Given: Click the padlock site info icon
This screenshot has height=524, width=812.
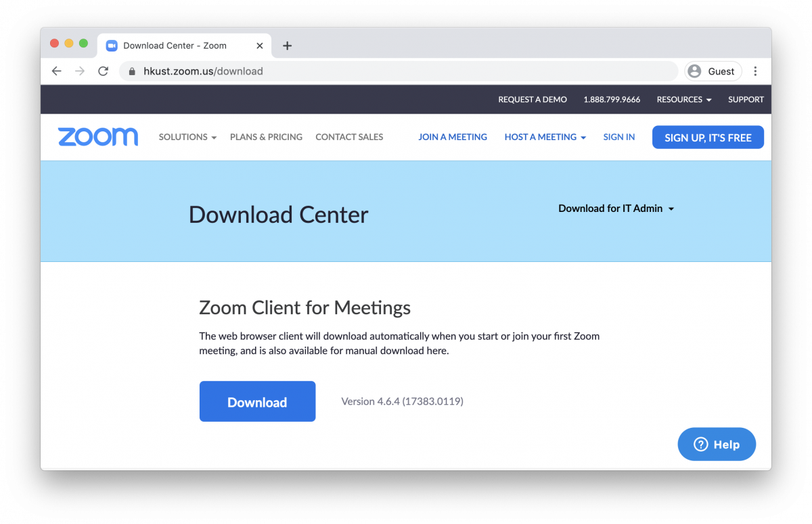Looking at the screenshot, I should click(132, 71).
